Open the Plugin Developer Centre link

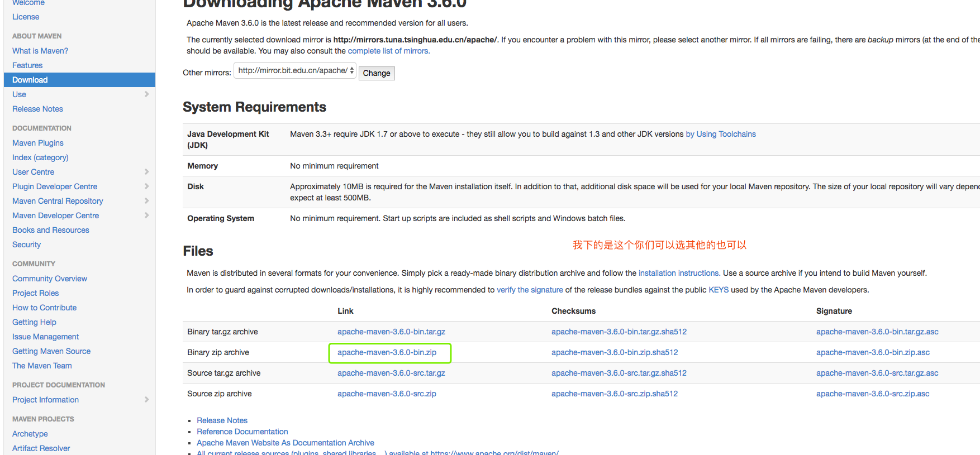tap(55, 186)
